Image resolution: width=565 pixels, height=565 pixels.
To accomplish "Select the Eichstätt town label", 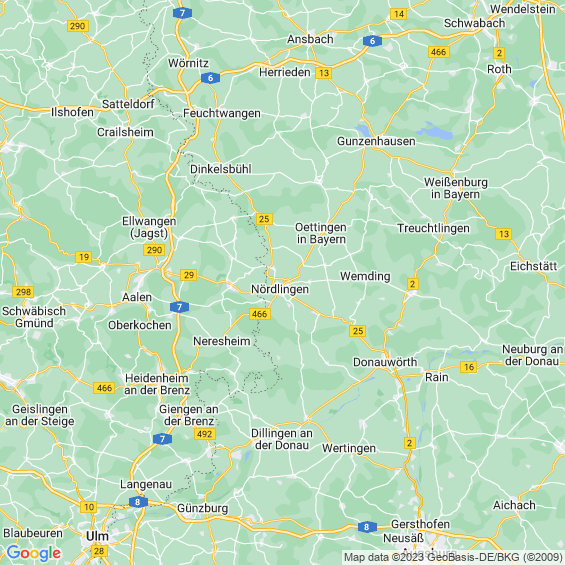I will coord(533,266).
